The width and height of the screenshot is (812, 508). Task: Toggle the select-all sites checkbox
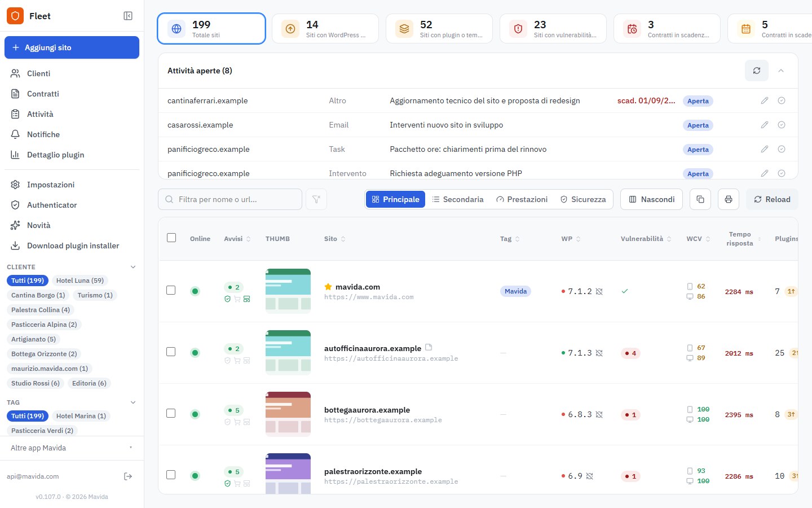coord(171,238)
